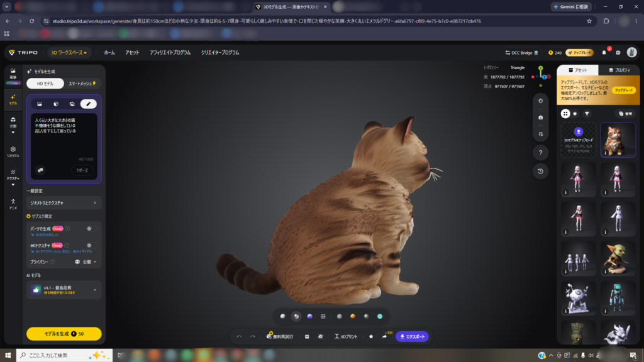This screenshot has height=362, width=644.
Task: Open the ホーム menu item
Action: [x=109, y=53]
